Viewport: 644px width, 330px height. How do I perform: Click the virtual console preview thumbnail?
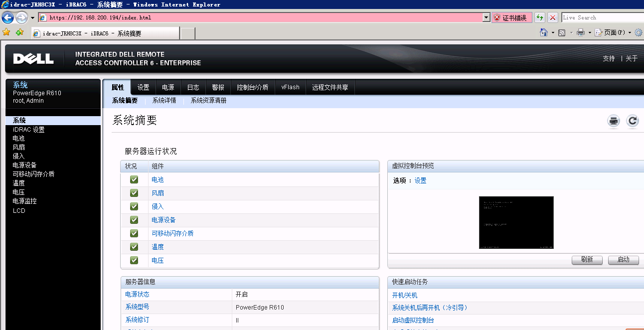point(516,222)
